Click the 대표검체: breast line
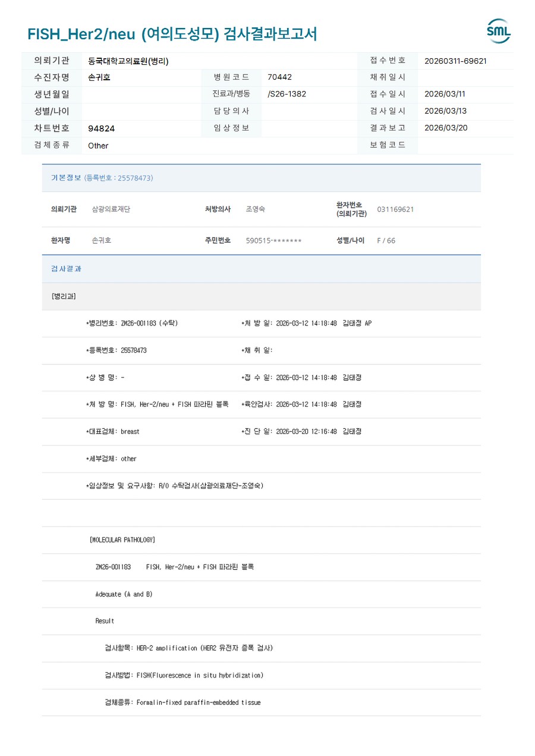The height and width of the screenshot is (756, 535). coord(112,432)
